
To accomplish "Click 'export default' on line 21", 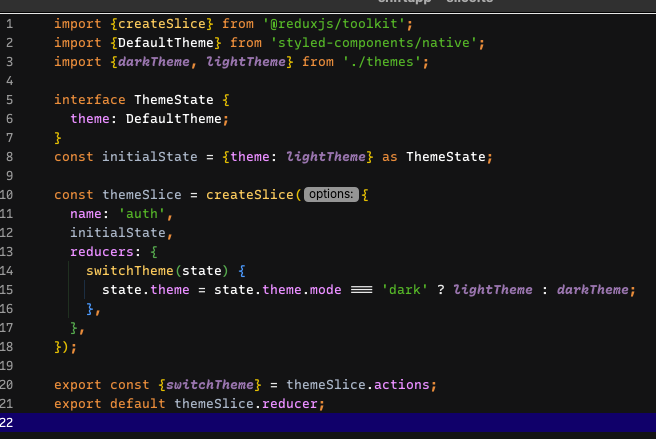I will pyautogui.click(x=110, y=404).
